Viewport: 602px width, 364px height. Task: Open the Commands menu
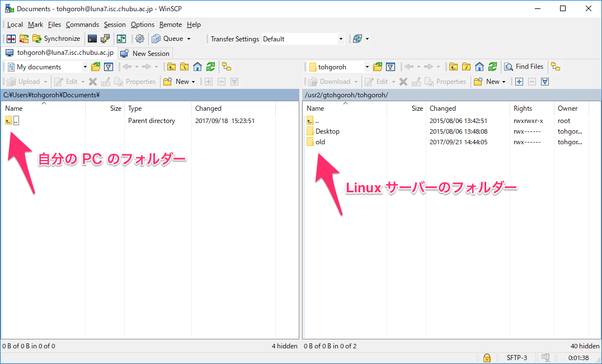82,25
